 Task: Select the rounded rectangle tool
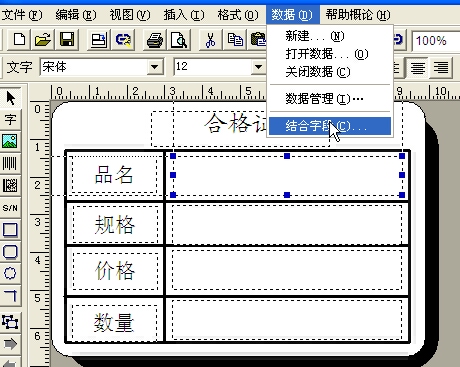pos(10,252)
